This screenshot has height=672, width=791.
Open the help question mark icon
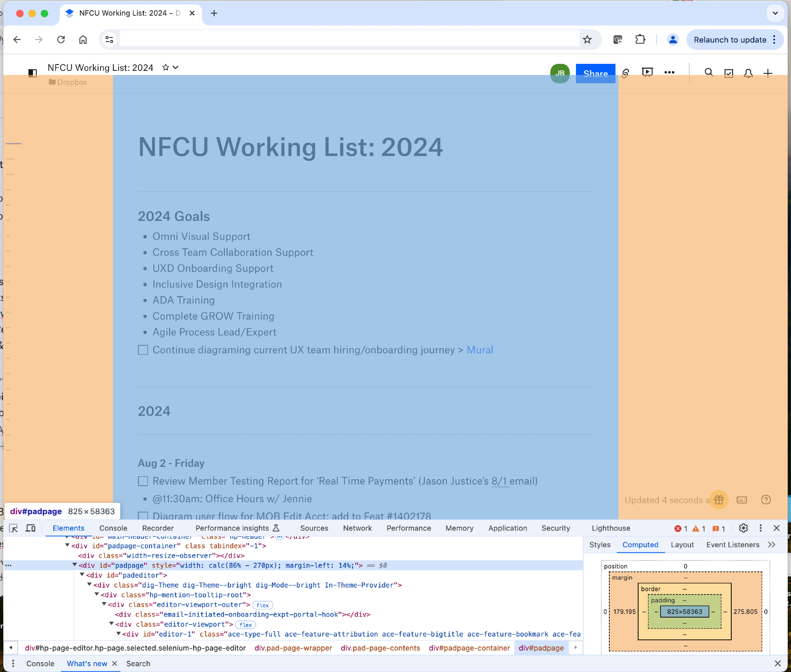pos(766,500)
